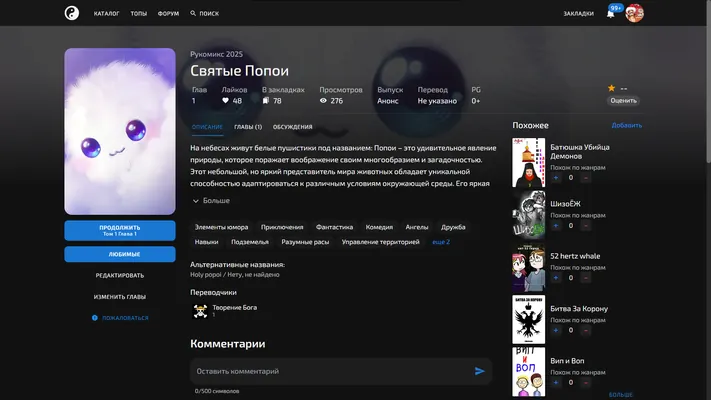Open Батюшка Убийца Демонов thumbnail
Image resolution: width=711 pixels, height=400 pixels.
click(528, 163)
